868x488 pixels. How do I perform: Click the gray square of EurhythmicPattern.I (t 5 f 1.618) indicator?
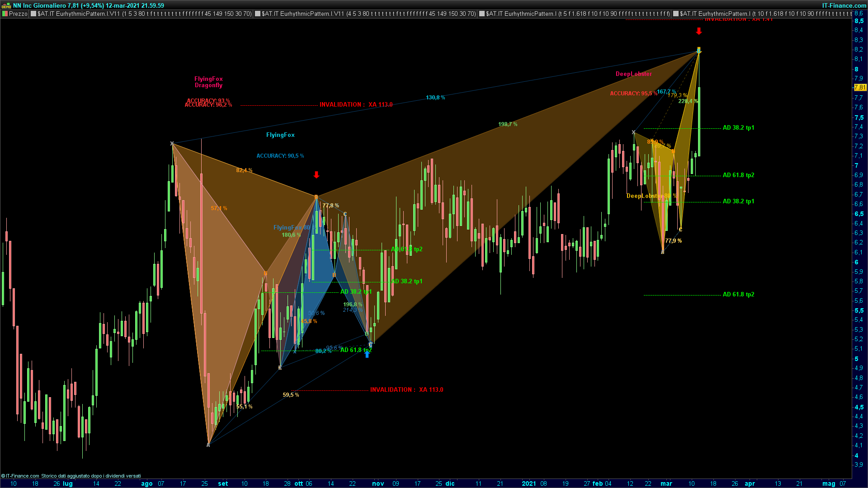pyautogui.click(x=482, y=14)
